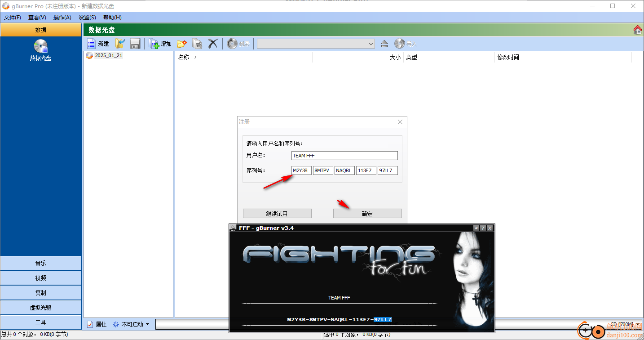Select the 数据光盘 disc icon in sidebar

click(40, 50)
